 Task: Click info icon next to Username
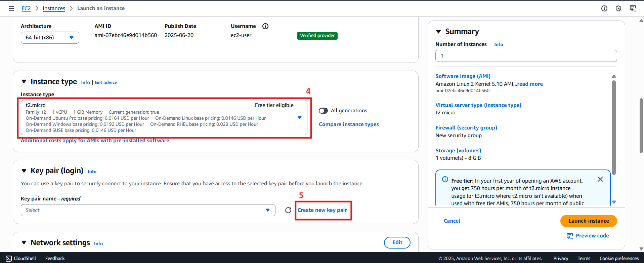265,26
